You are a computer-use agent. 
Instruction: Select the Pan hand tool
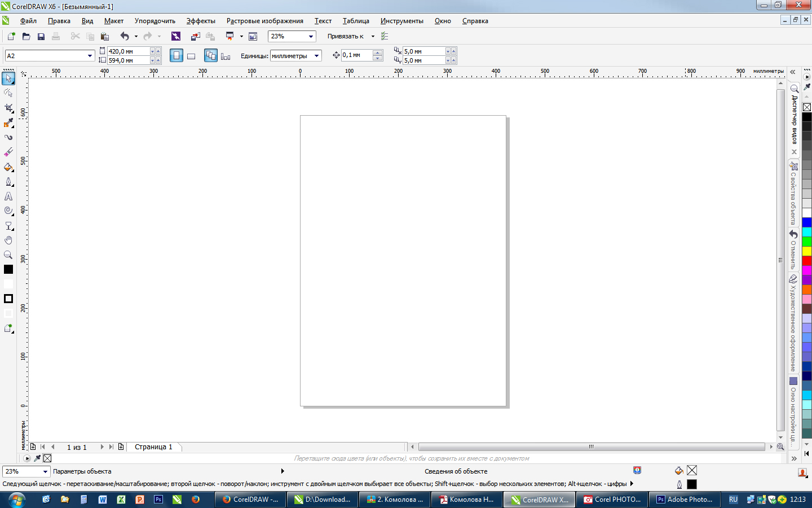[8, 240]
